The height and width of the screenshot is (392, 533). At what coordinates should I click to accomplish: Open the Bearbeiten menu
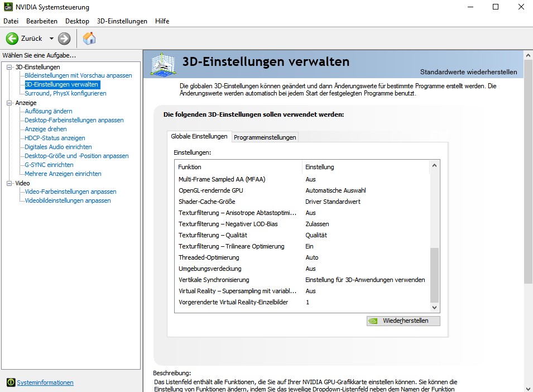pyautogui.click(x=42, y=21)
